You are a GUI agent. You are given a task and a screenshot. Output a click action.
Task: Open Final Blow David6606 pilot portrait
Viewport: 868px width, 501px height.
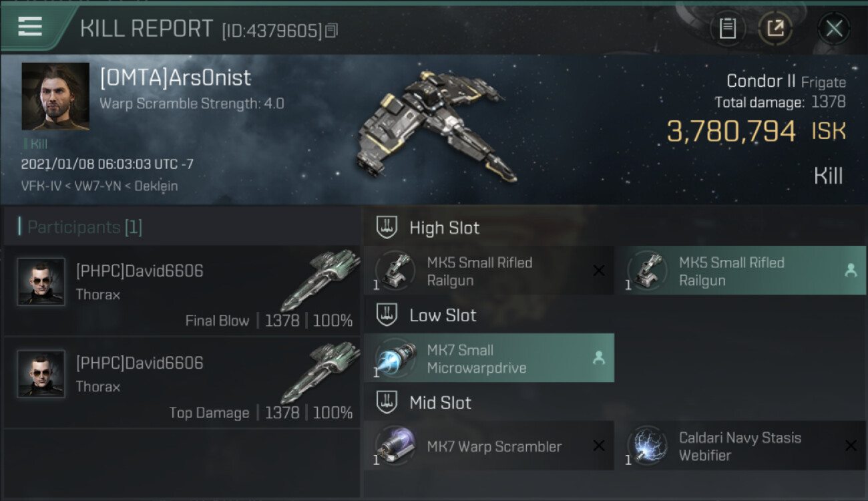click(x=41, y=282)
